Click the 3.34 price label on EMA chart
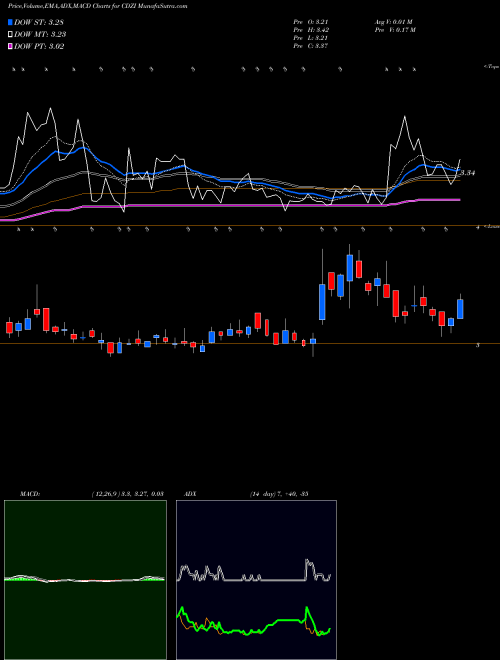The height and width of the screenshot is (660, 500). [x=468, y=173]
